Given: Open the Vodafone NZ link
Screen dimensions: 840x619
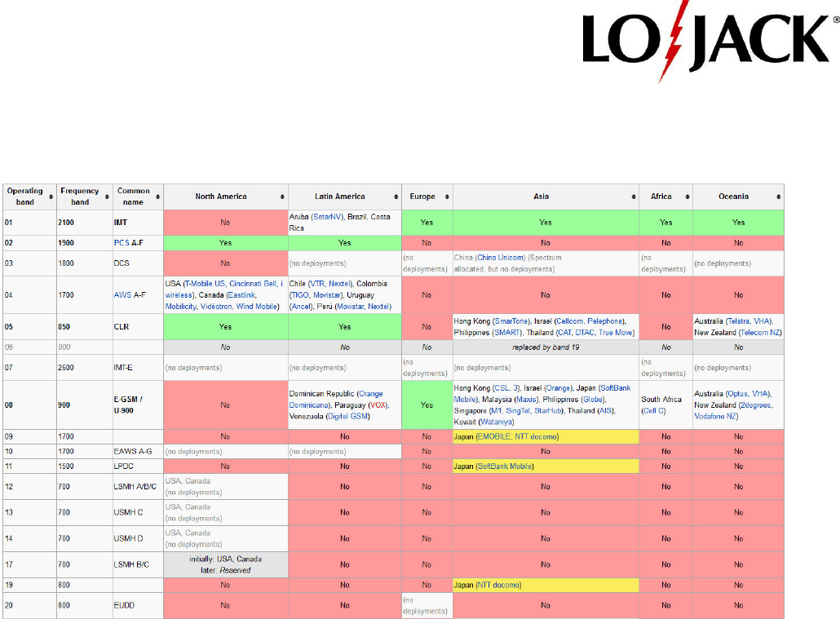Looking at the screenshot, I should click(x=715, y=417).
